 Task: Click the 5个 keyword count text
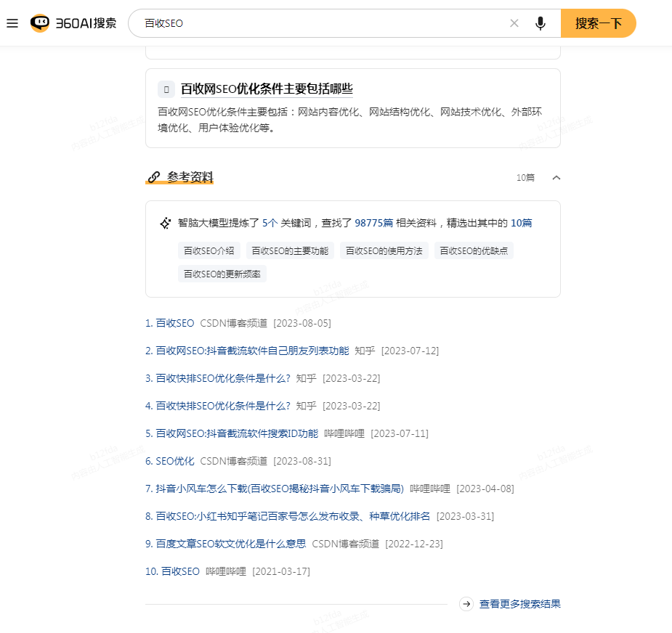pos(270,223)
